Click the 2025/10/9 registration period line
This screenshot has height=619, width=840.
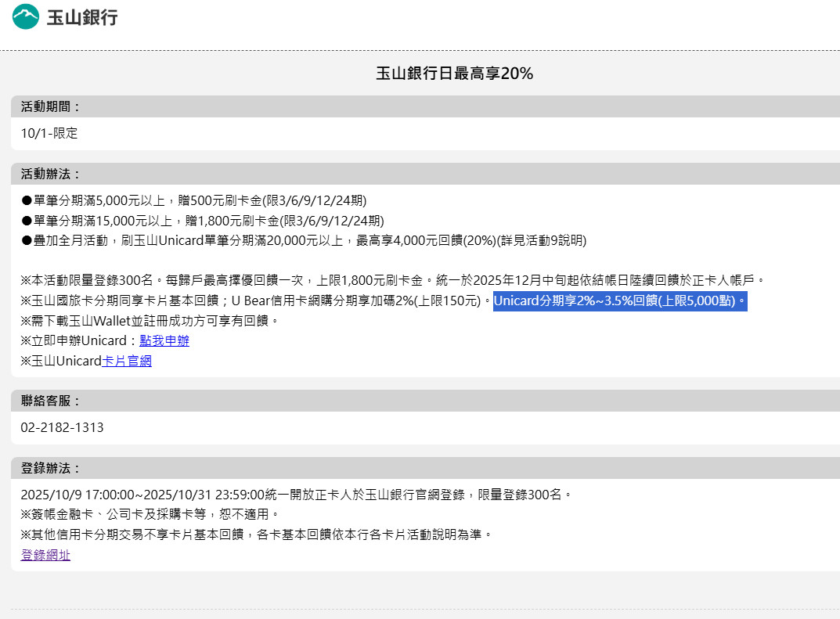[x=296, y=495]
